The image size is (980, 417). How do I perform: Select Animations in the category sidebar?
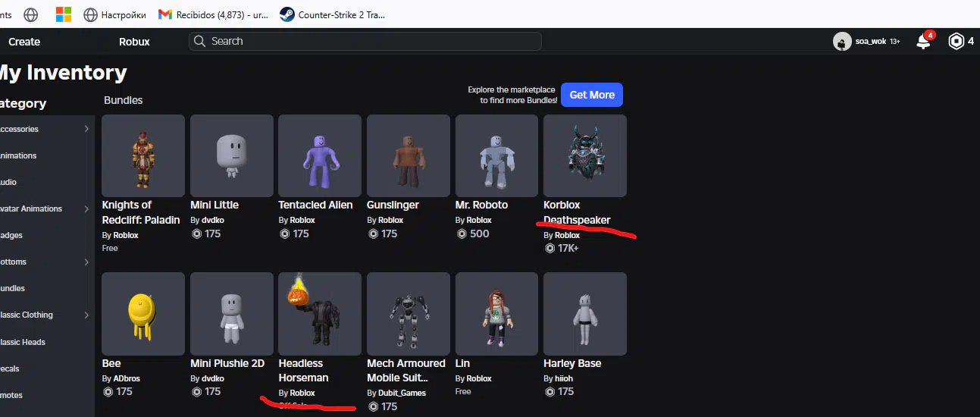(x=18, y=155)
